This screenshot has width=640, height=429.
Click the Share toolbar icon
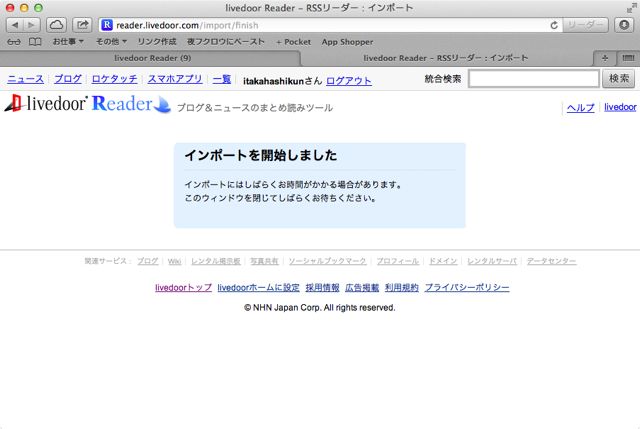82,25
